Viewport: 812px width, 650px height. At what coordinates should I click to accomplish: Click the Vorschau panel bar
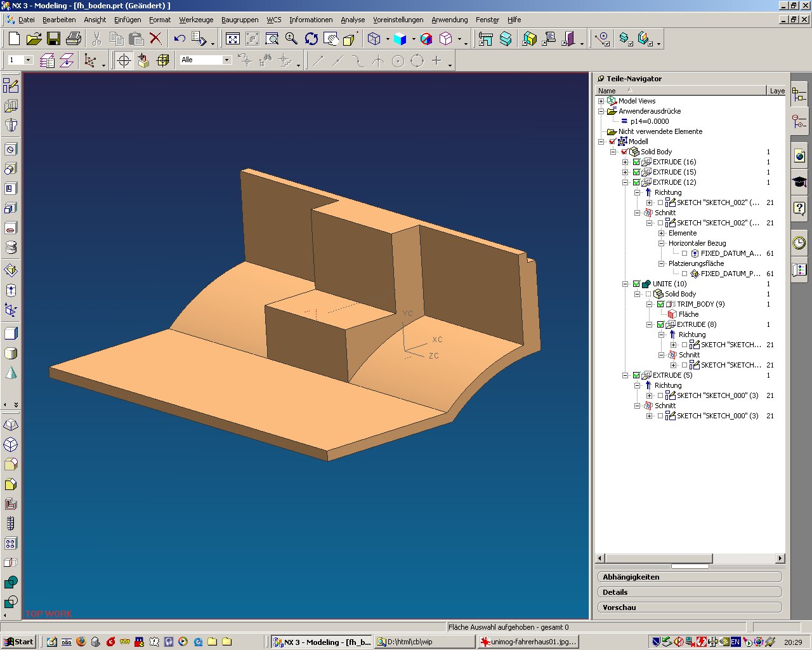(x=689, y=607)
